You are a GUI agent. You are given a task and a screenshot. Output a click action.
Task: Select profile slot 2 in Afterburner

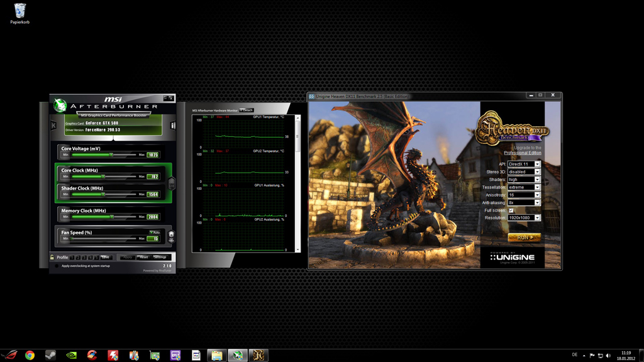pyautogui.click(x=78, y=257)
